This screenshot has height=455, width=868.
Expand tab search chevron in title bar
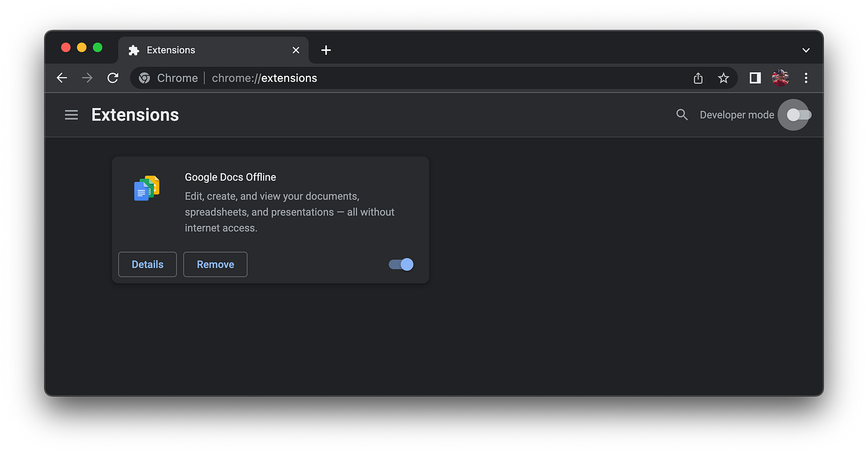[x=806, y=50]
